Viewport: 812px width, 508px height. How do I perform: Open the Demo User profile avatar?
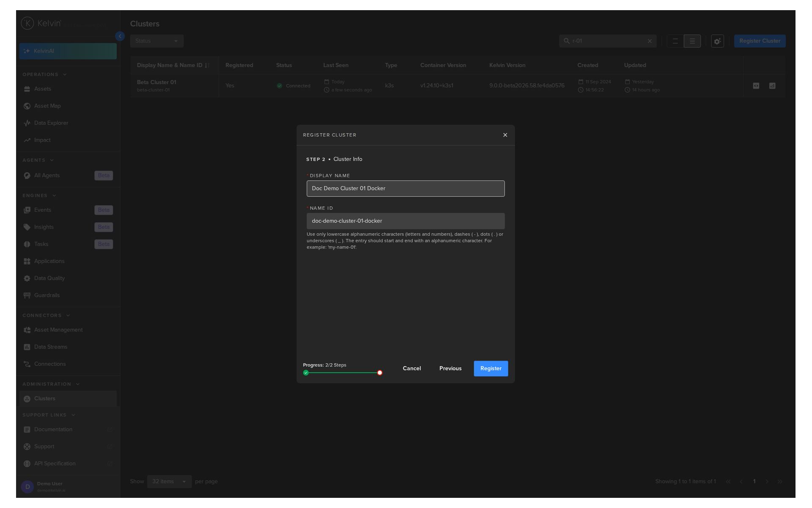(27, 487)
